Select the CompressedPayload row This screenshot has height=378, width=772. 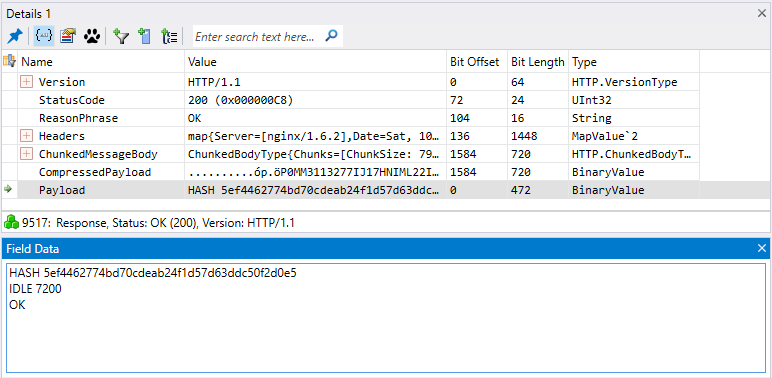pos(351,172)
